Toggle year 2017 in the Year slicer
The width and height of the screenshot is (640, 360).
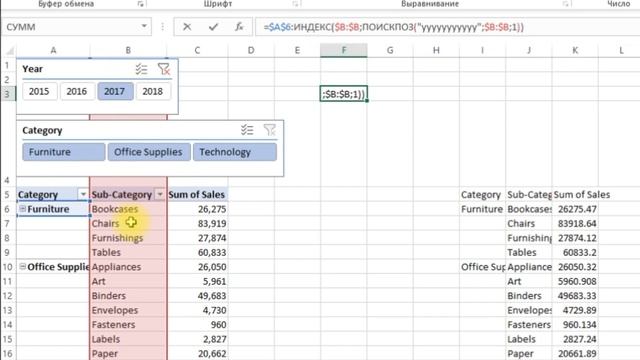click(115, 91)
